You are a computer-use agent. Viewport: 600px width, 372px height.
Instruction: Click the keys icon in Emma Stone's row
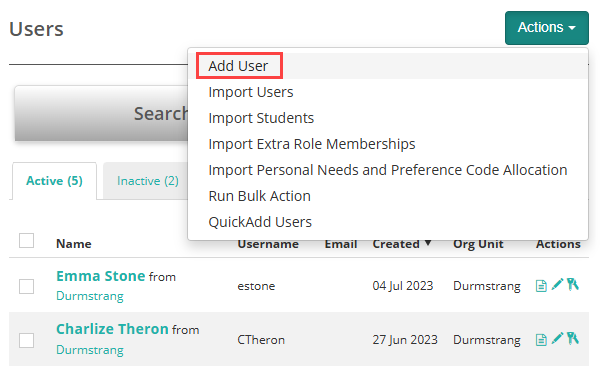[x=572, y=284]
